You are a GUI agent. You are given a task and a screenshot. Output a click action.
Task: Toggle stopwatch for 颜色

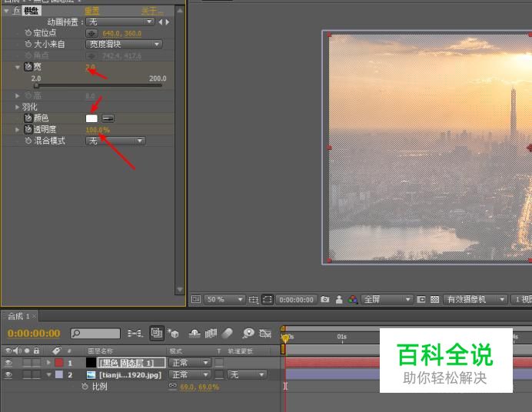pos(28,118)
